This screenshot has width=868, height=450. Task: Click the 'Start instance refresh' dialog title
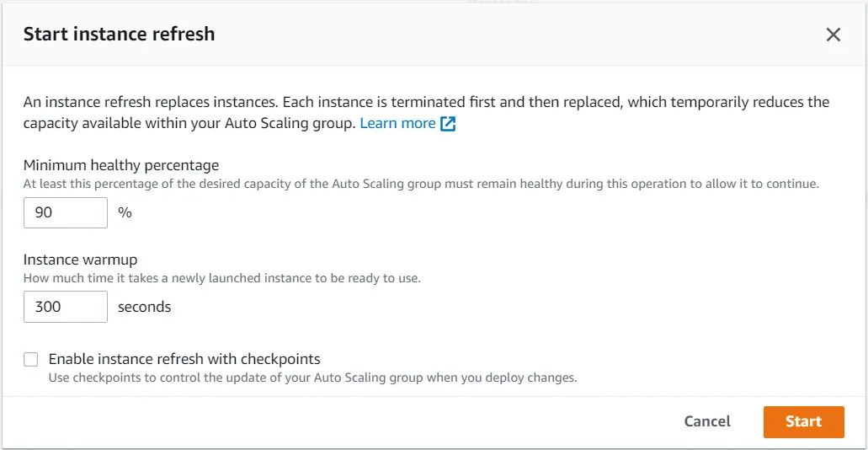point(119,35)
